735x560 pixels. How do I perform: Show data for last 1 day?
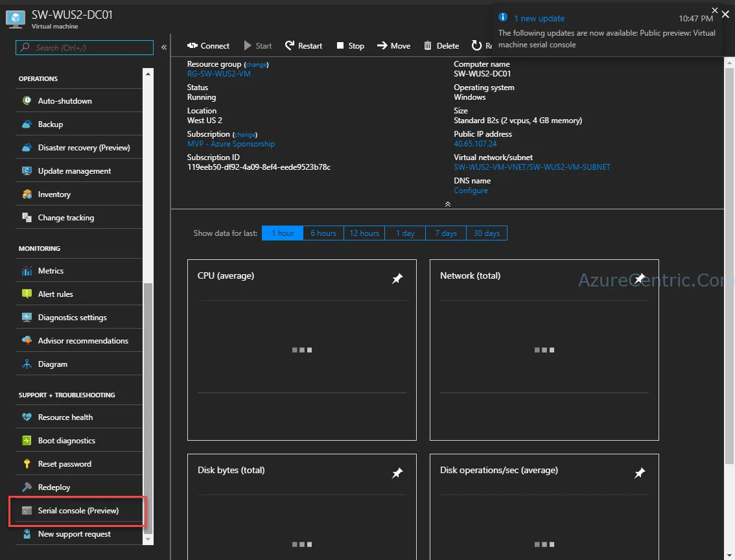(x=405, y=233)
